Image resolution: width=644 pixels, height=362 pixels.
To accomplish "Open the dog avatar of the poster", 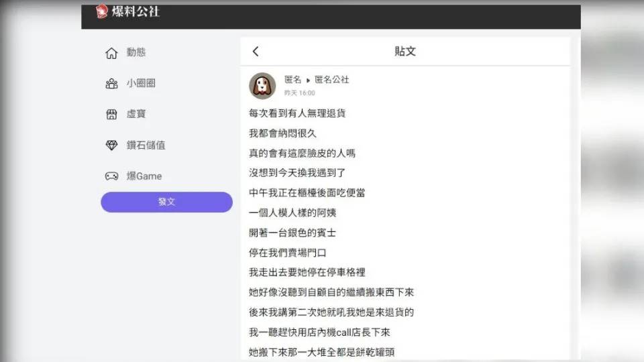I will (262, 86).
